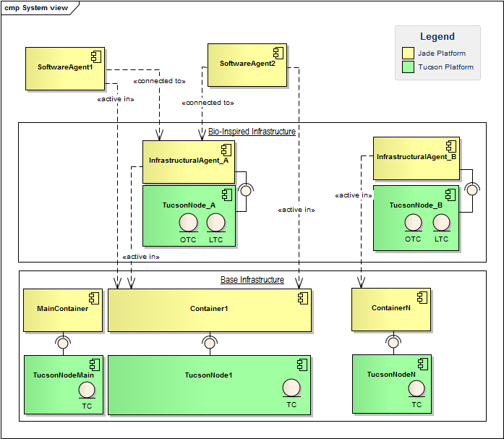This screenshot has height=439, width=504.
Task: Click SoftwareAgent2's «connected to» label
Action: pos(208,103)
